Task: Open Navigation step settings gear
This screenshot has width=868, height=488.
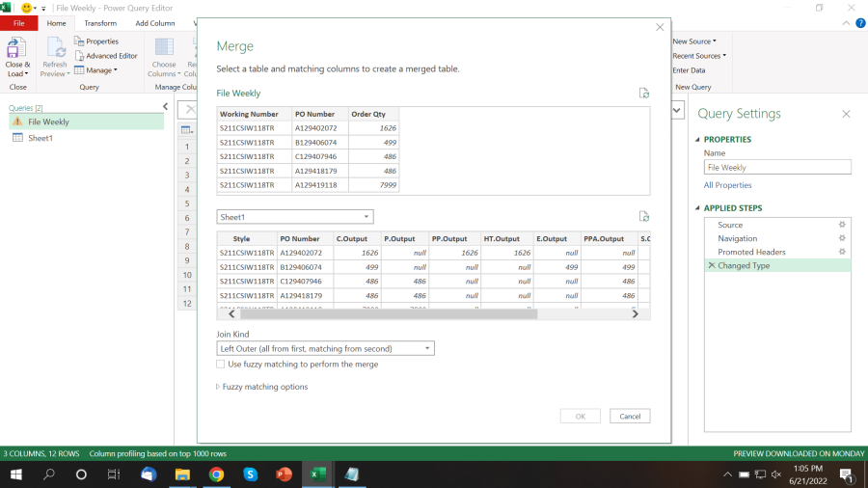Action: [x=842, y=238]
